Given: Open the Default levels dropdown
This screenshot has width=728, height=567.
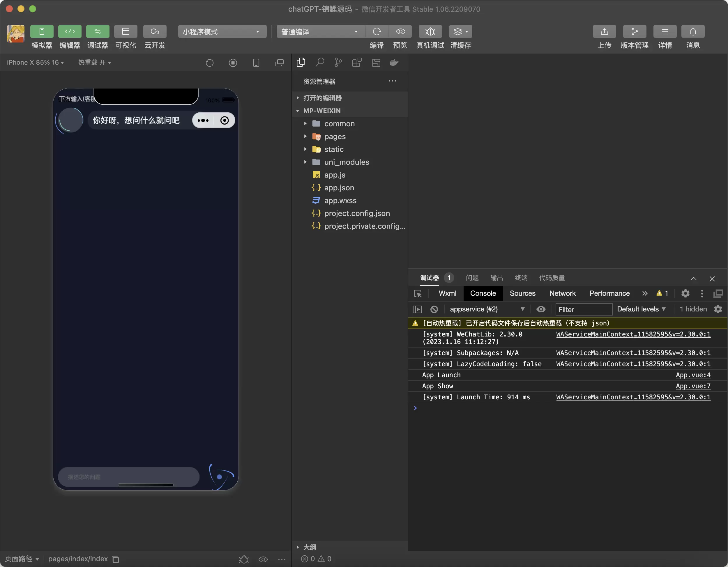Looking at the screenshot, I should tap(641, 309).
